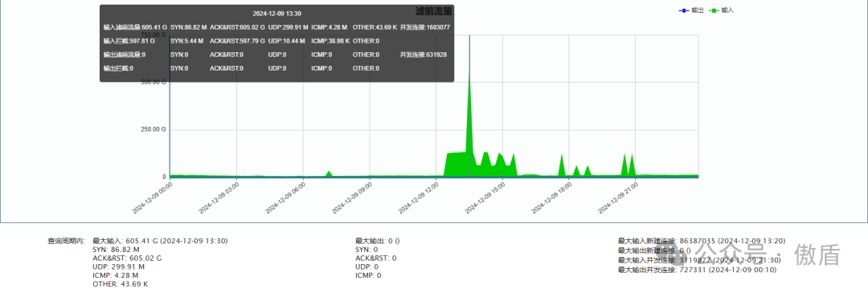Click UDP: 299.91 M under 最大输入
The image size is (868, 289).
(117, 267)
